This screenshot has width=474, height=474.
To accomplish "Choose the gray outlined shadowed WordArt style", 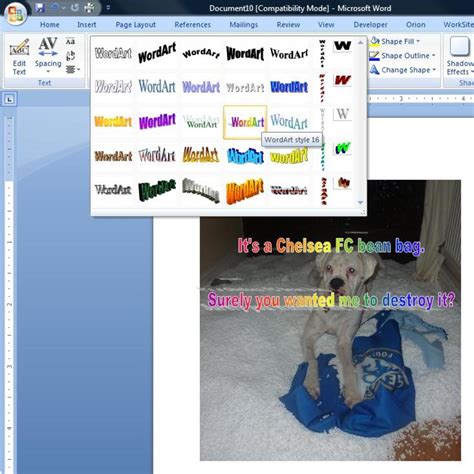I will pyautogui.click(x=113, y=190).
